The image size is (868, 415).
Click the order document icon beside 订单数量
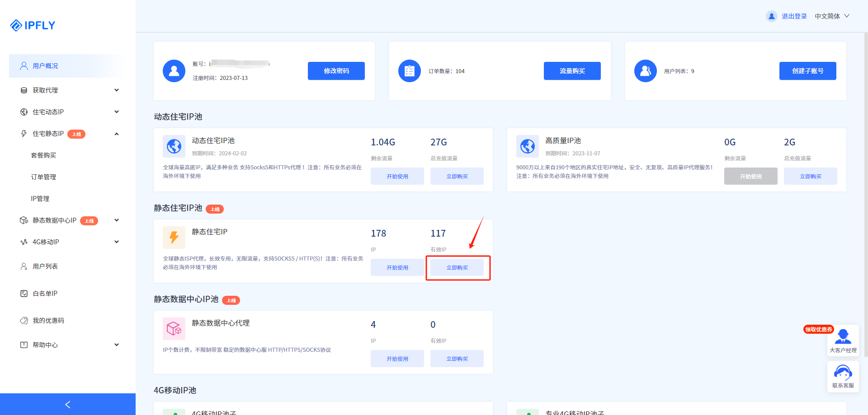409,70
